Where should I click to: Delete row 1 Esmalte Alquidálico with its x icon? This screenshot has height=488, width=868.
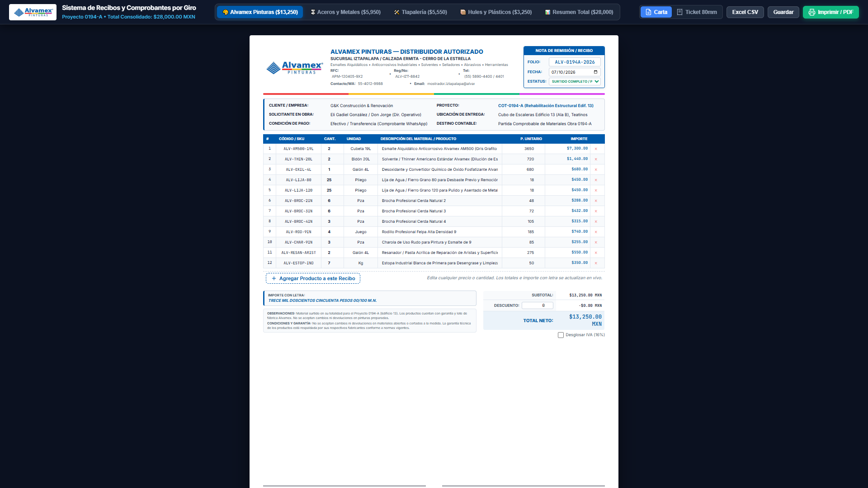(596, 149)
